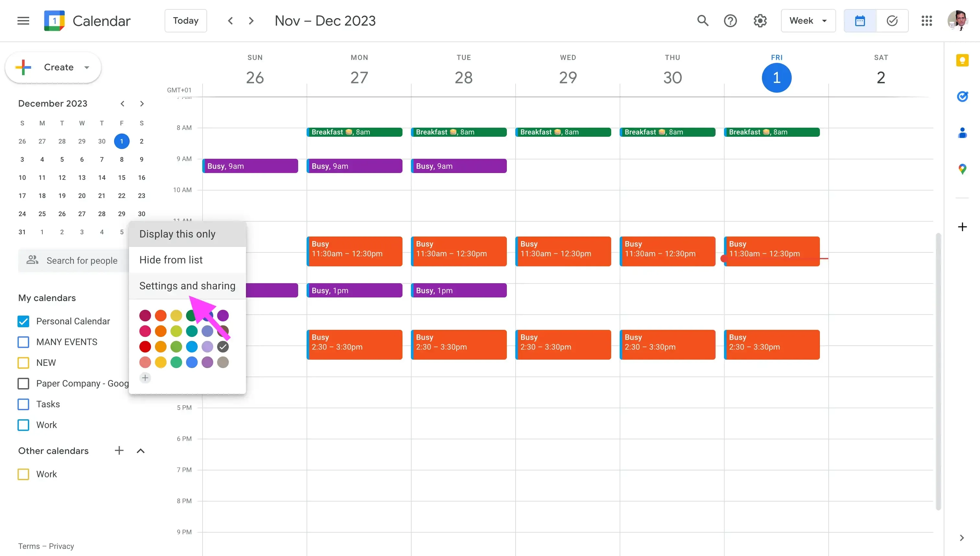This screenshot has height=556, width=980.
Task: Expand the Create button dropdown arrow
Action: click(86, 67)
